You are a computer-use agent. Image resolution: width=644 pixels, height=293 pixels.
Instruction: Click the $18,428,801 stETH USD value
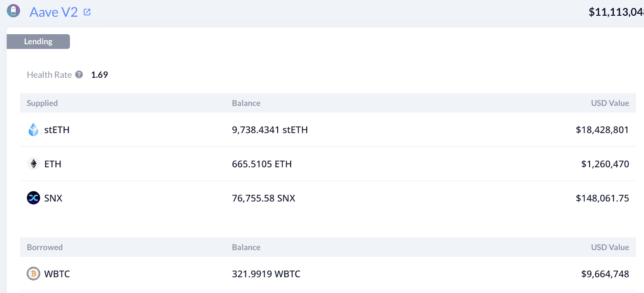(x=602, y=130)
